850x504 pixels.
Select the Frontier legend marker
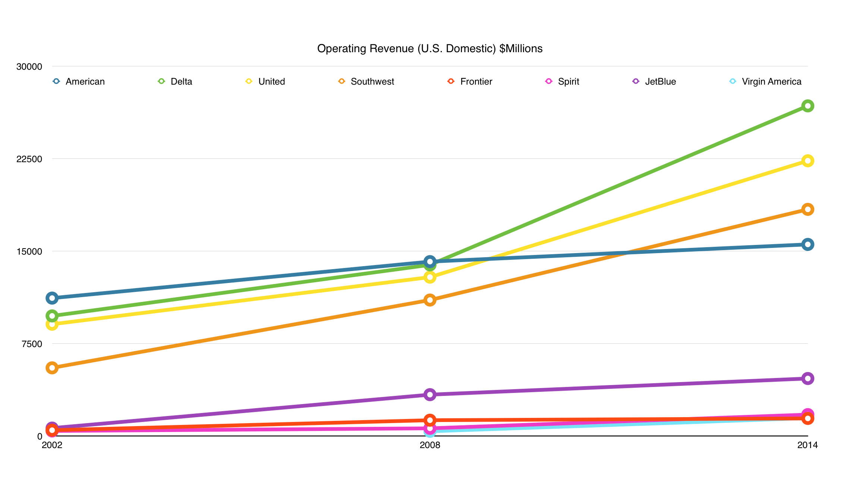click(x=451, y=81)
